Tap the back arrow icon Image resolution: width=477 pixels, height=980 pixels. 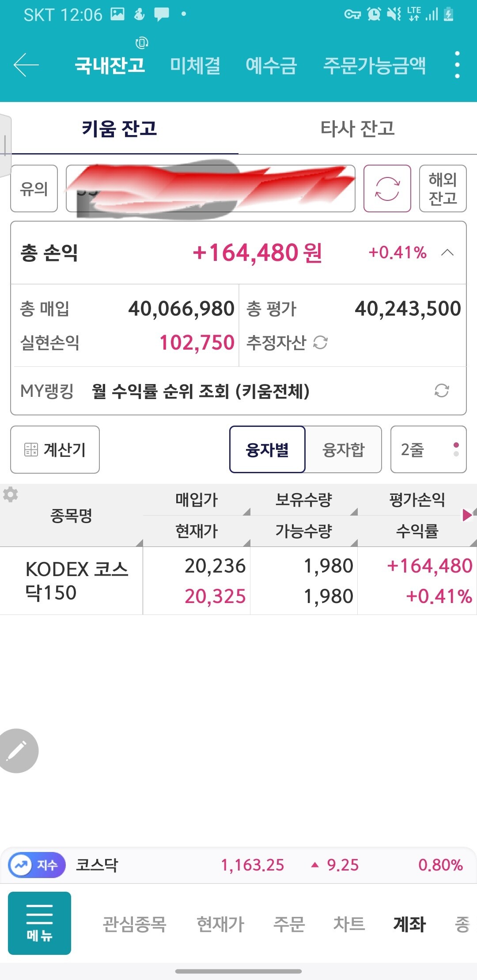26,65
